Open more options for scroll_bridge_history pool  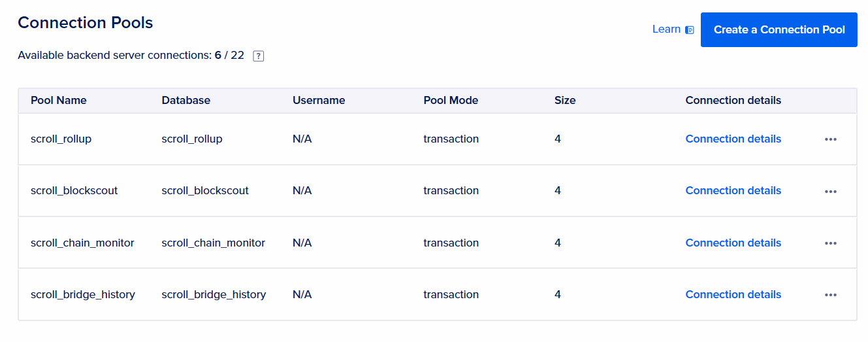coord(830,295)
